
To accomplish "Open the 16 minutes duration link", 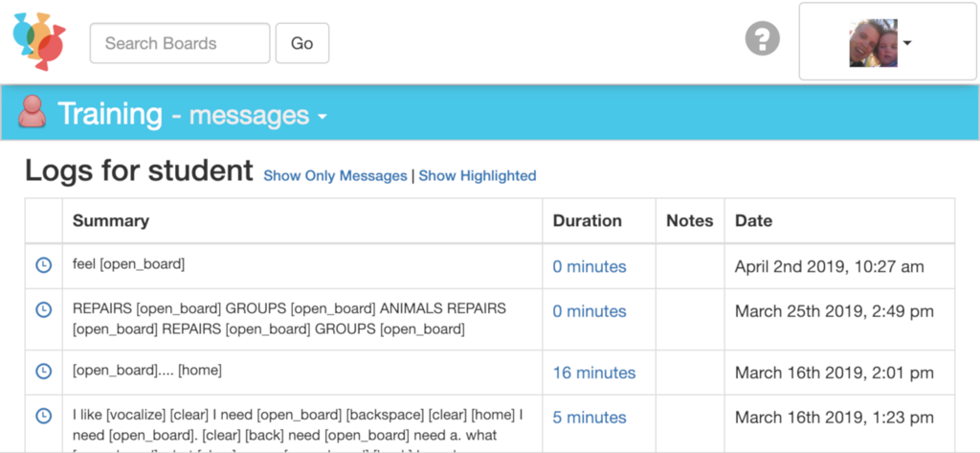I will tap(594, 373).
